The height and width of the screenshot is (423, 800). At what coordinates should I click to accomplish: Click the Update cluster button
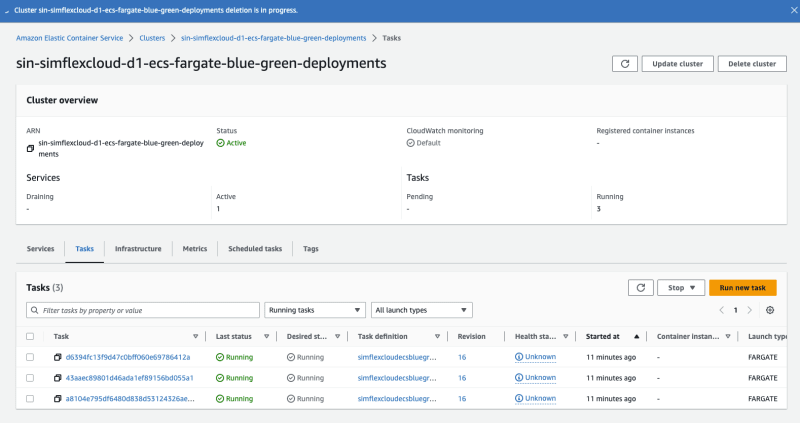[678, 64]
